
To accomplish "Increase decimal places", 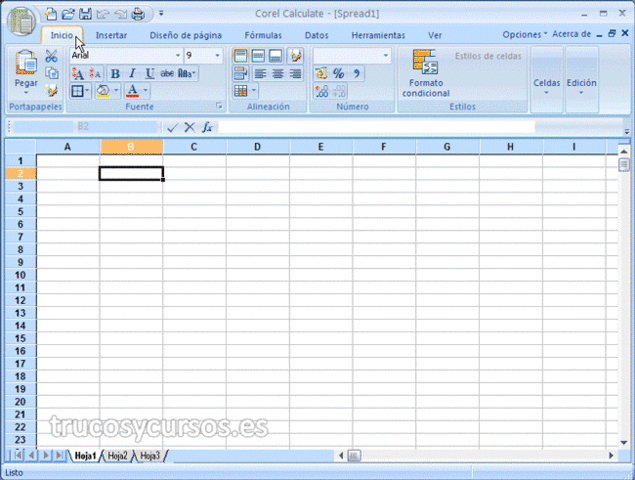I will [x=322, y=91].
